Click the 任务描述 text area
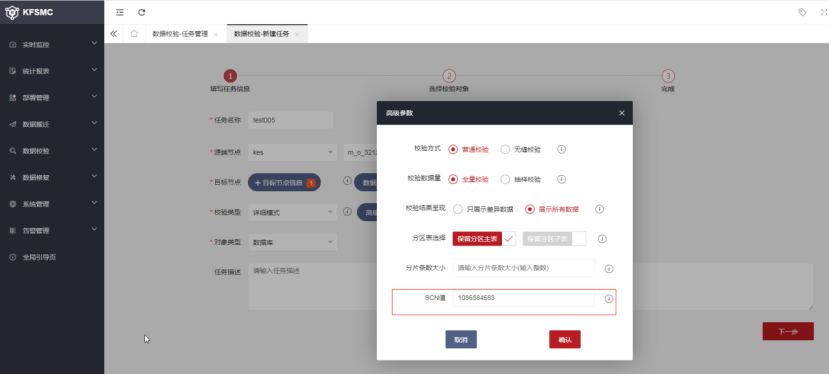829x374 pixels. [531, 287]
